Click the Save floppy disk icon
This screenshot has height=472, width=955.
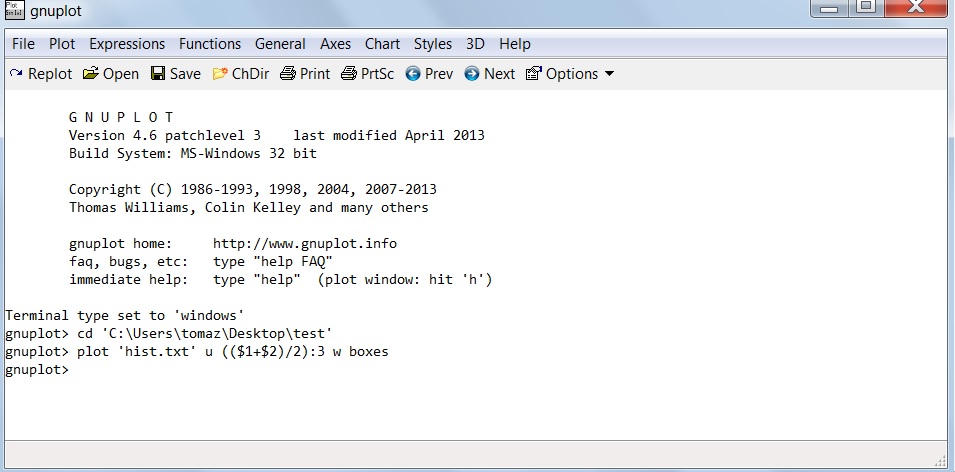[158, 74]
